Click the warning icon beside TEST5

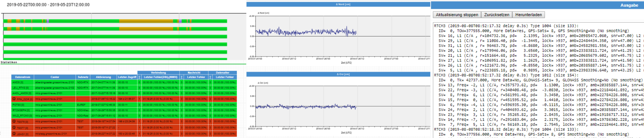click(x=14, y=121)
